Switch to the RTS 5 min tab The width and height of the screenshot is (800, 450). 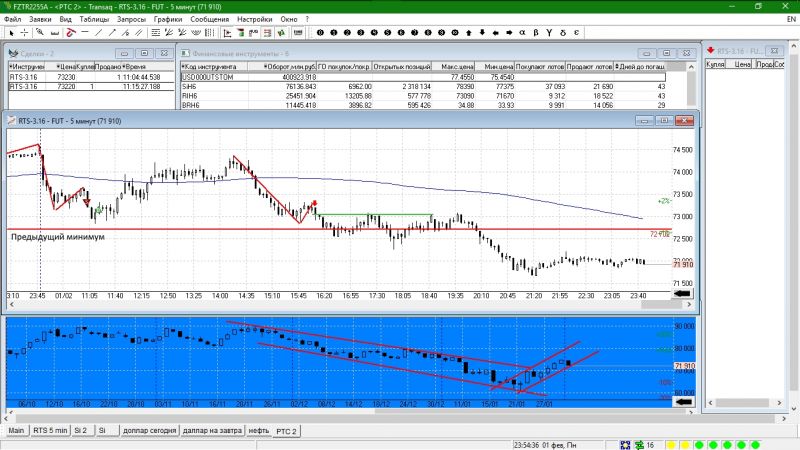pos(50,431)
